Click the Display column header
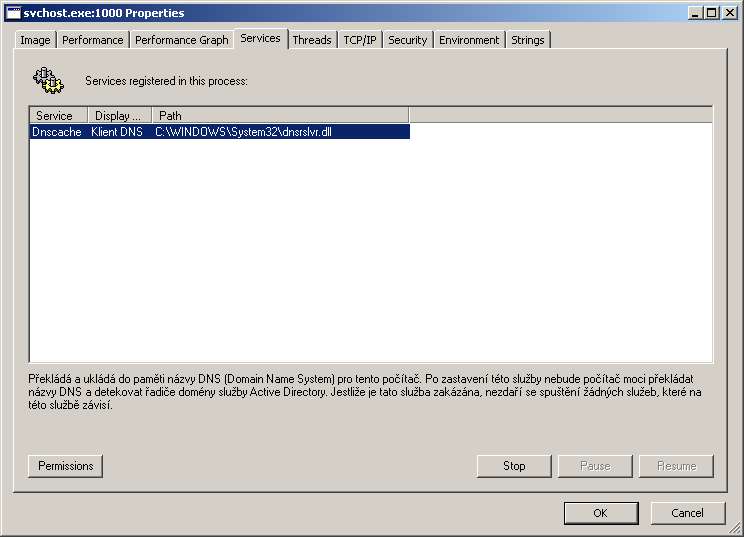Viewport: 744px width, 537px height. point(119,115)
